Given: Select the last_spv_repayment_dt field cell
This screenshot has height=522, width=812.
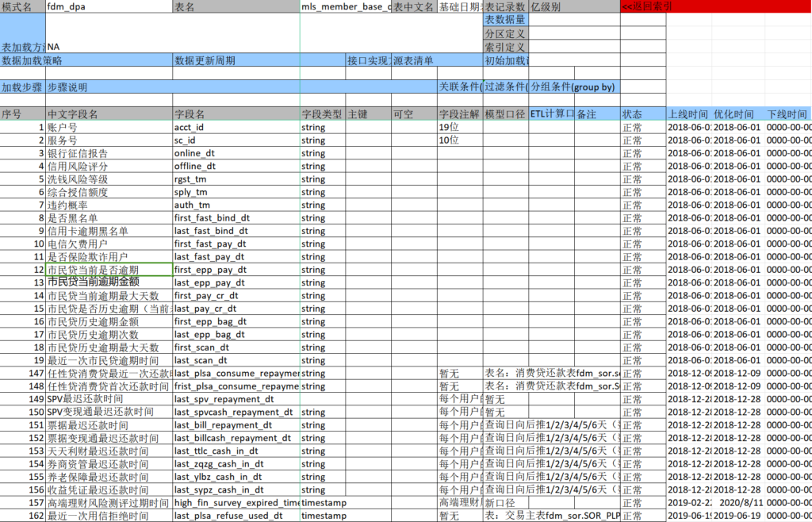Looking at the screenshot, I should tap(236, 399).
